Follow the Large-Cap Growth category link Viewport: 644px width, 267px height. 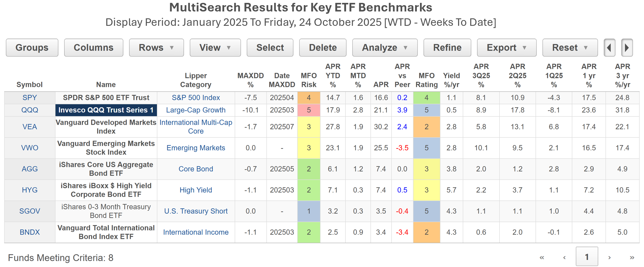(x=196, y=110)
